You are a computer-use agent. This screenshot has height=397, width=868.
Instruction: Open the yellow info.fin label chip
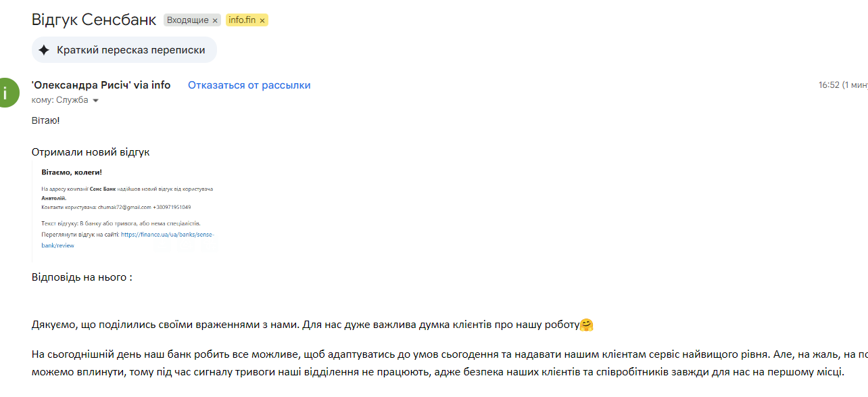pos(242,20)
